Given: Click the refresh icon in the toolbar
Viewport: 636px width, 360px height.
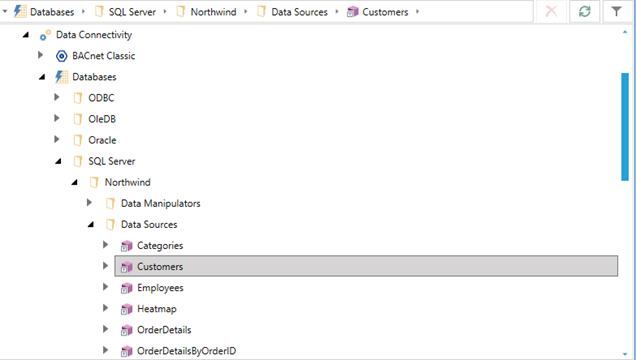Looking at the screenshot, I should 584,11.
